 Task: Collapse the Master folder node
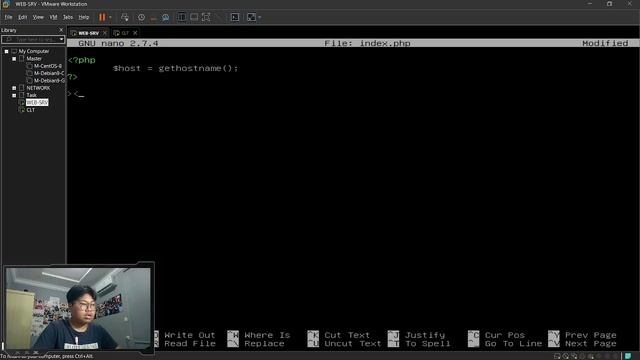pos(14,59)
